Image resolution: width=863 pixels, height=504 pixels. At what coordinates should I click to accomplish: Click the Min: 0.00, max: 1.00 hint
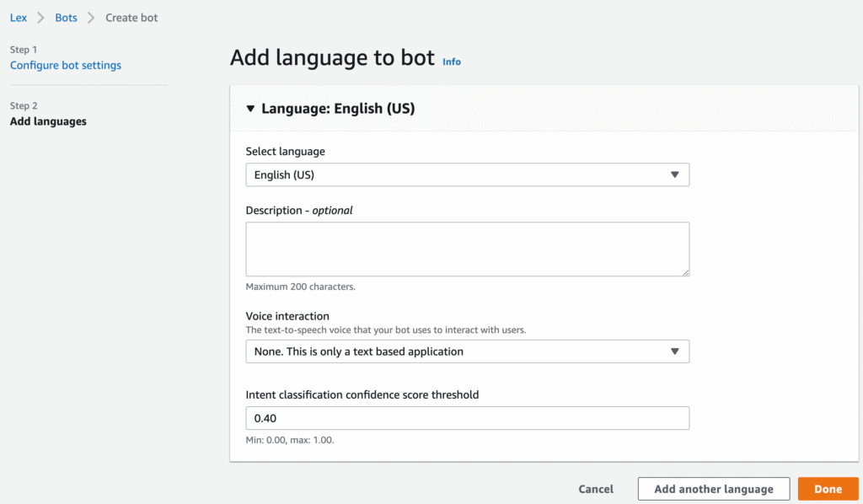(x=290, y=440)
